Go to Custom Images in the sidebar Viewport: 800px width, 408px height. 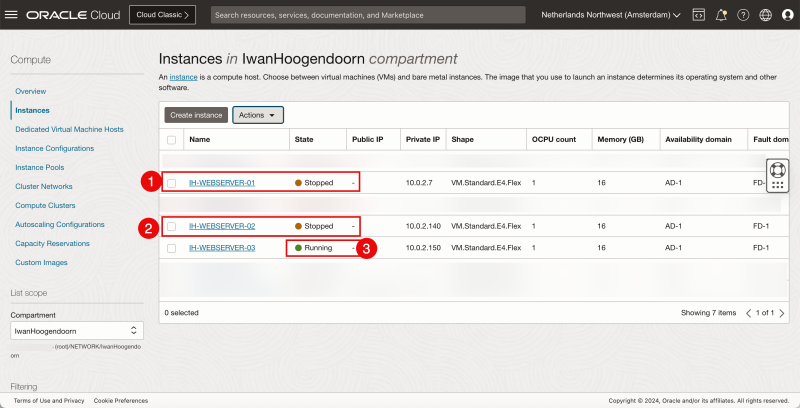pos(42,262)
